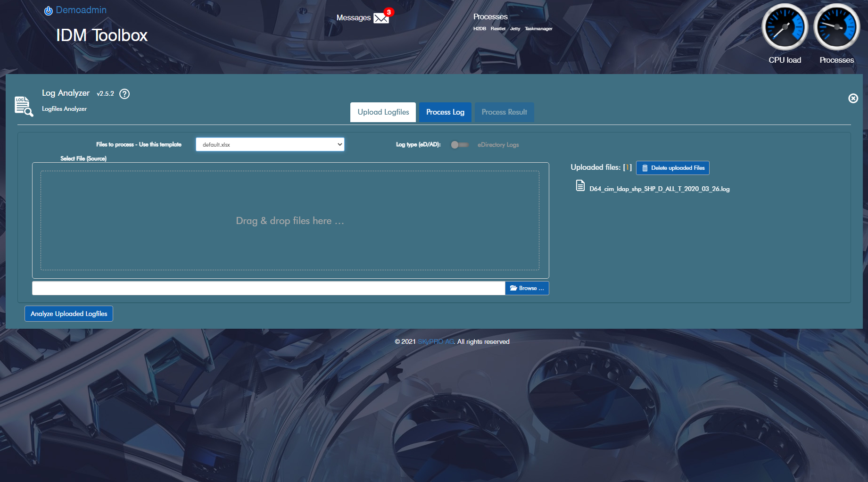Close the Log Analyzer panel
Viewport: 868px width, 482px height.
(853, 98)
